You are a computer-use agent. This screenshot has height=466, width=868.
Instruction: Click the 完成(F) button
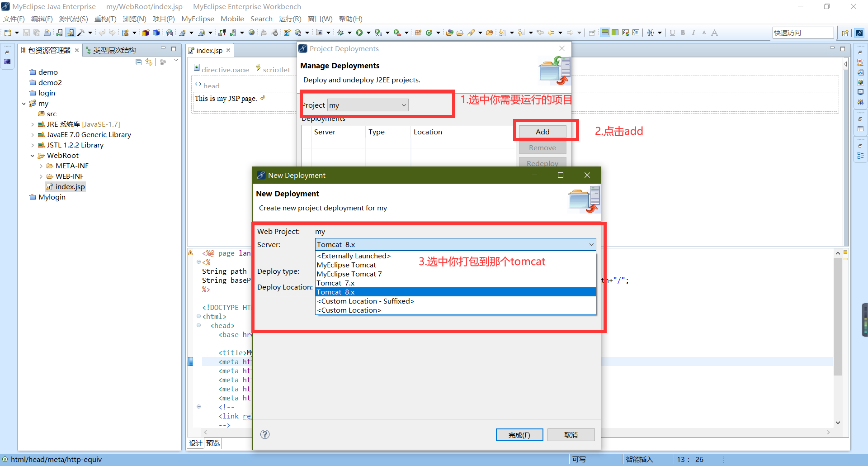[519, 435]
